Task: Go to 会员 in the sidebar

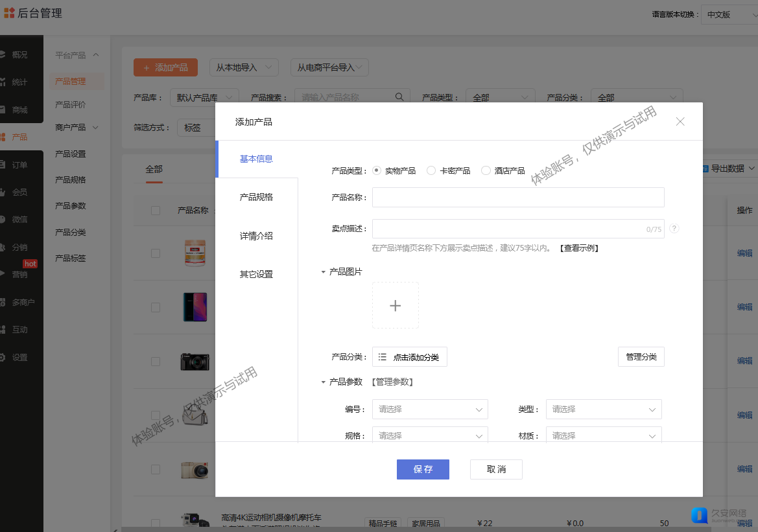Action: 19,192
